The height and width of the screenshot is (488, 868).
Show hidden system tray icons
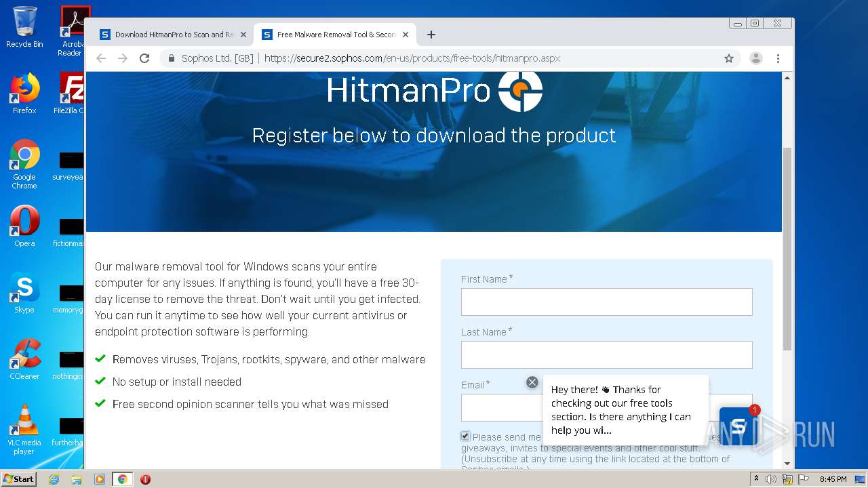[756, 479]
